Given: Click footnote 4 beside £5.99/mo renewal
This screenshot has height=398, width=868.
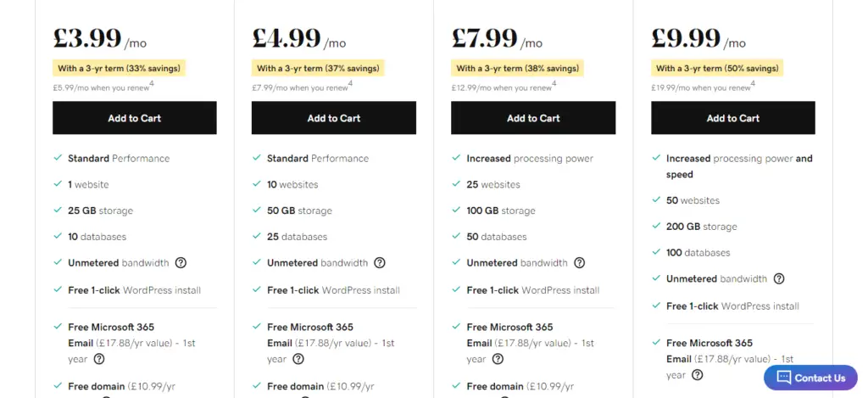Looking at the screenshot, I should (152, 84).
